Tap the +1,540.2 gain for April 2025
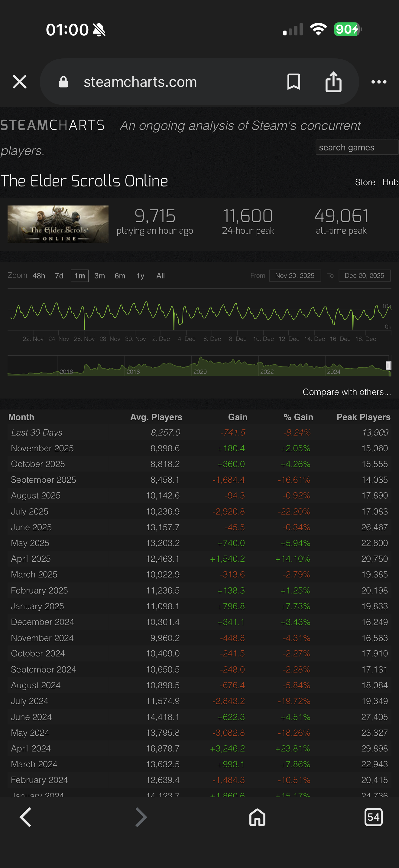 (x=227, y=559)
